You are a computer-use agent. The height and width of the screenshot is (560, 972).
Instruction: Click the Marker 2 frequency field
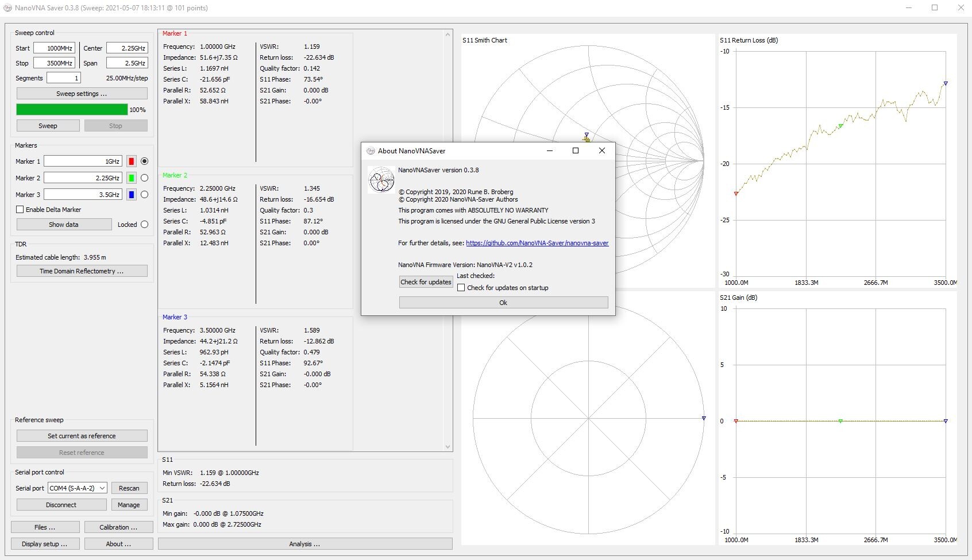tap(83, 178)
